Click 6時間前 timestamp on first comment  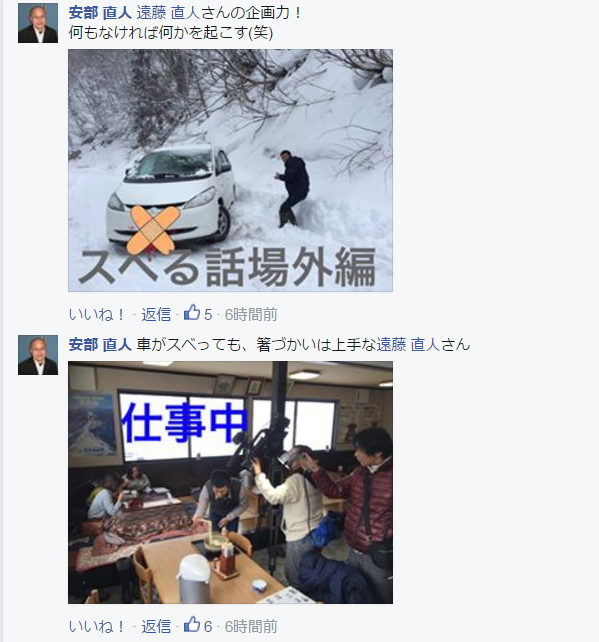251,314
